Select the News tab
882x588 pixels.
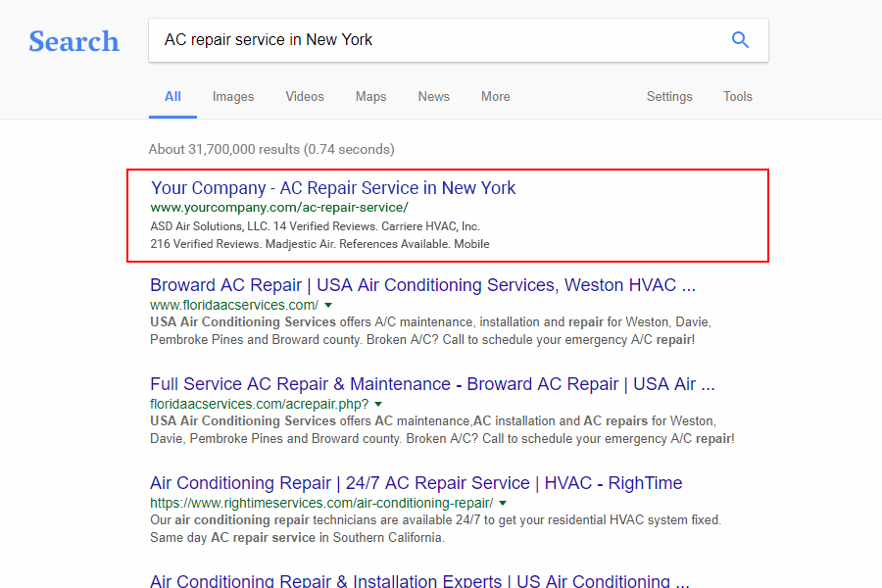coord(433,96)
